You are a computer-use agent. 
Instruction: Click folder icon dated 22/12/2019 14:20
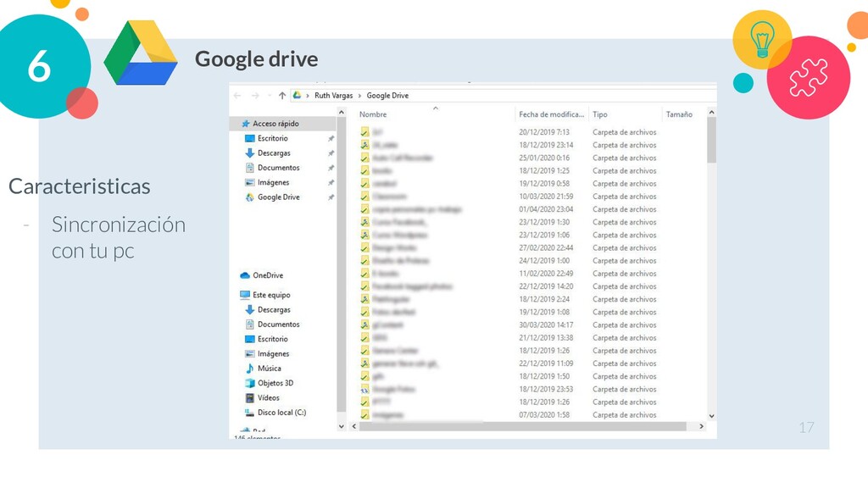click(x=364, y=286)
